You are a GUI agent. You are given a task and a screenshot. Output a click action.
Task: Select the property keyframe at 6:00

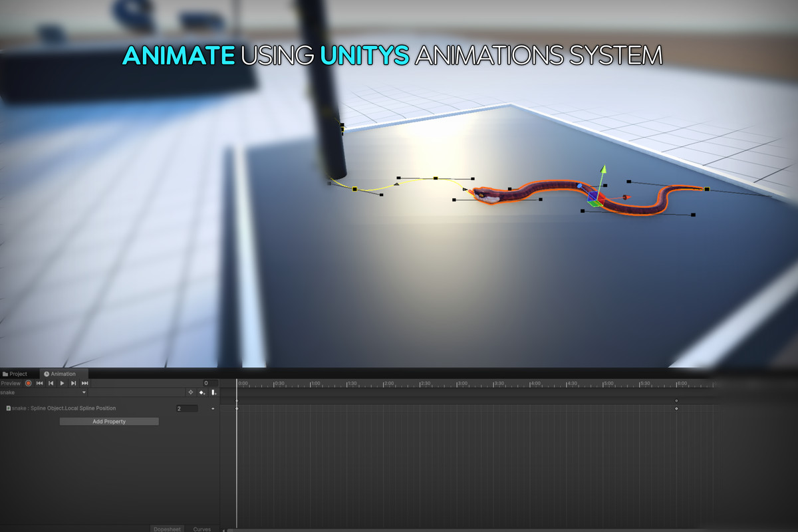pos(676,408)
